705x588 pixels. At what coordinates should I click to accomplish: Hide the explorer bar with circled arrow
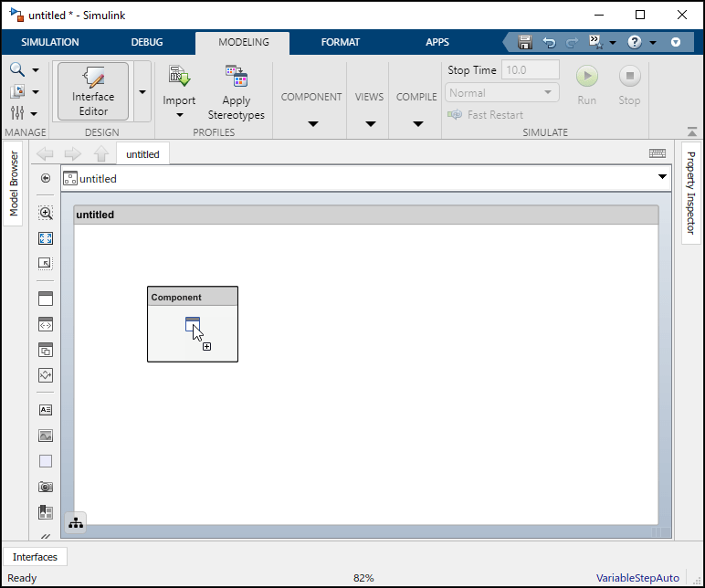[46, 178]
